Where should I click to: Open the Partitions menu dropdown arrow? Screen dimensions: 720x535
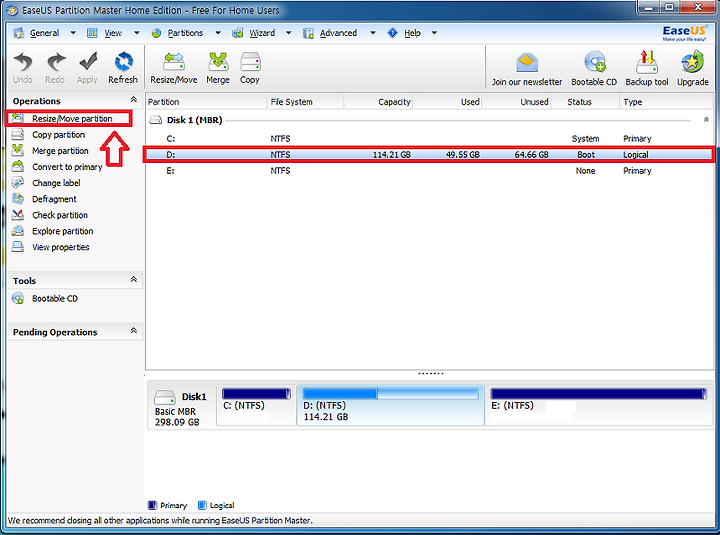pos(218,33)
